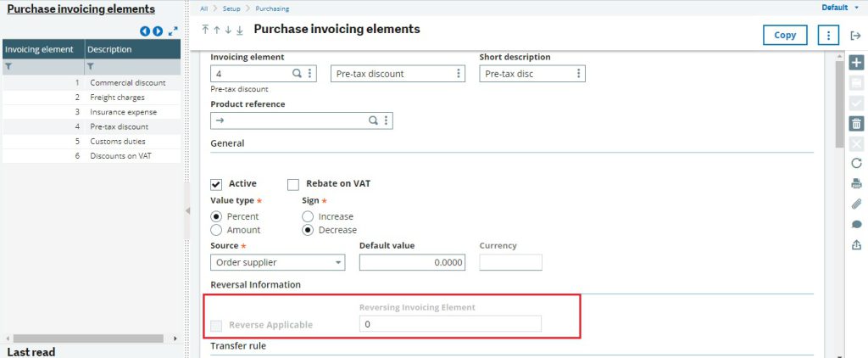Open the Default dropdown at top right
The height and width of the screenshot is (358, 868).
click(838, 8)
